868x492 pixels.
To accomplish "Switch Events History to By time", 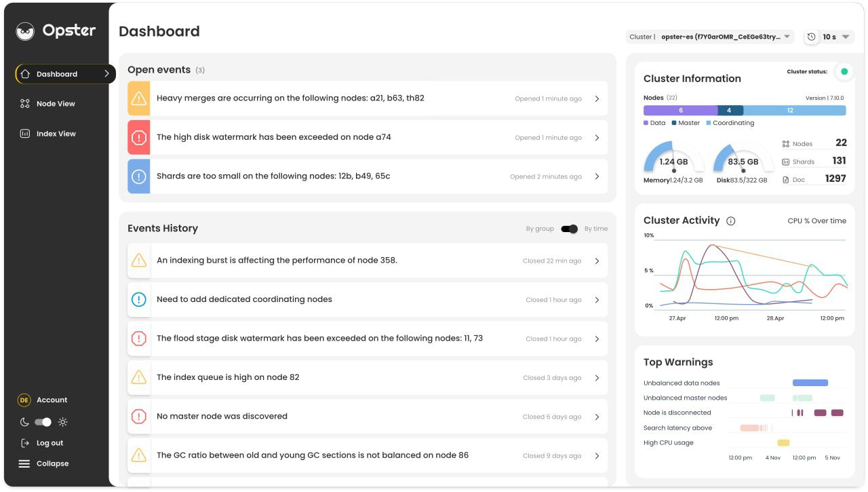I will 594,229.
